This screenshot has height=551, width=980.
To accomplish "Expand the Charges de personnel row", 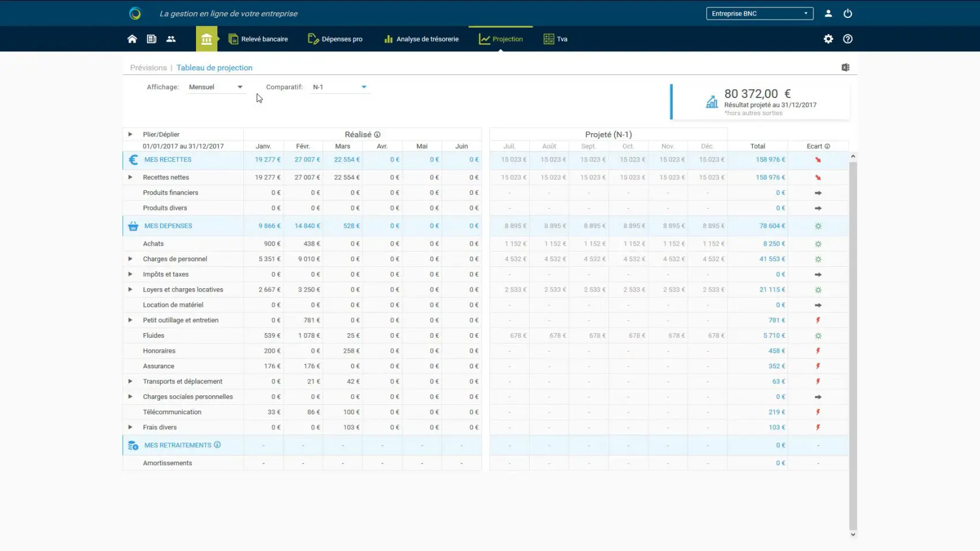I will point(130,259).
